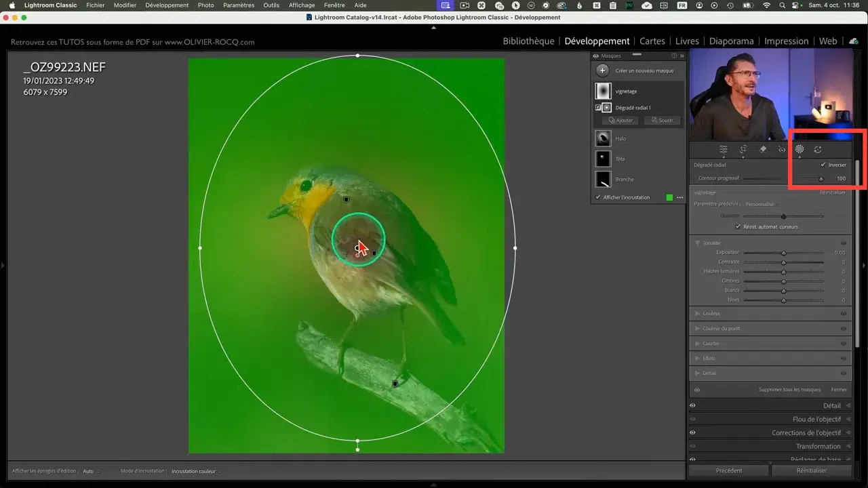
Task: Click the Précédent button
Action: [x=729, y=470]
